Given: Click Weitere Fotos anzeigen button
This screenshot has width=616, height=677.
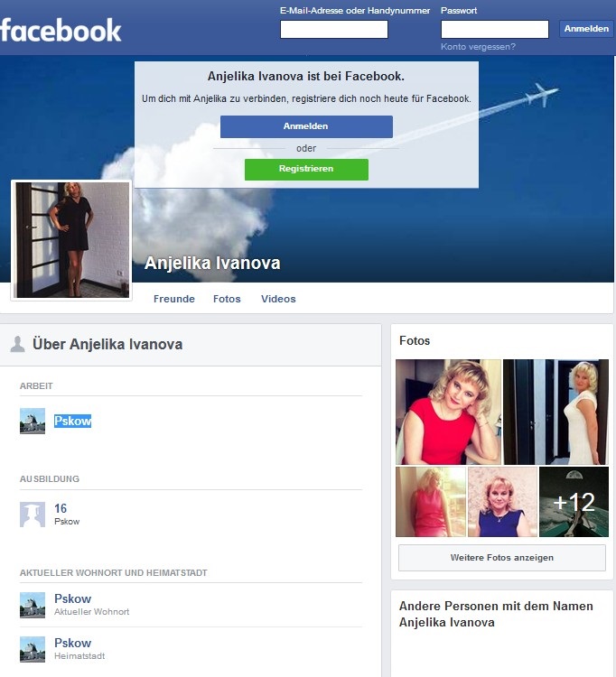Looking at the screenshot, I should 502,558.
